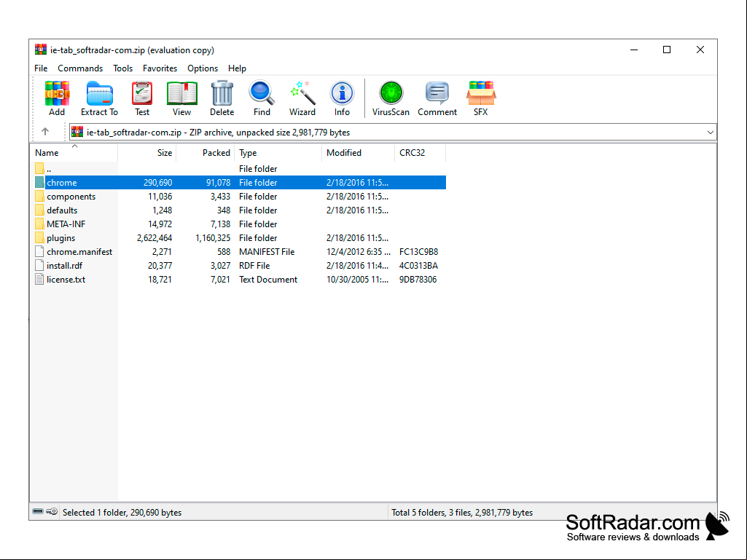Open the Options menu

coord(203,68)
